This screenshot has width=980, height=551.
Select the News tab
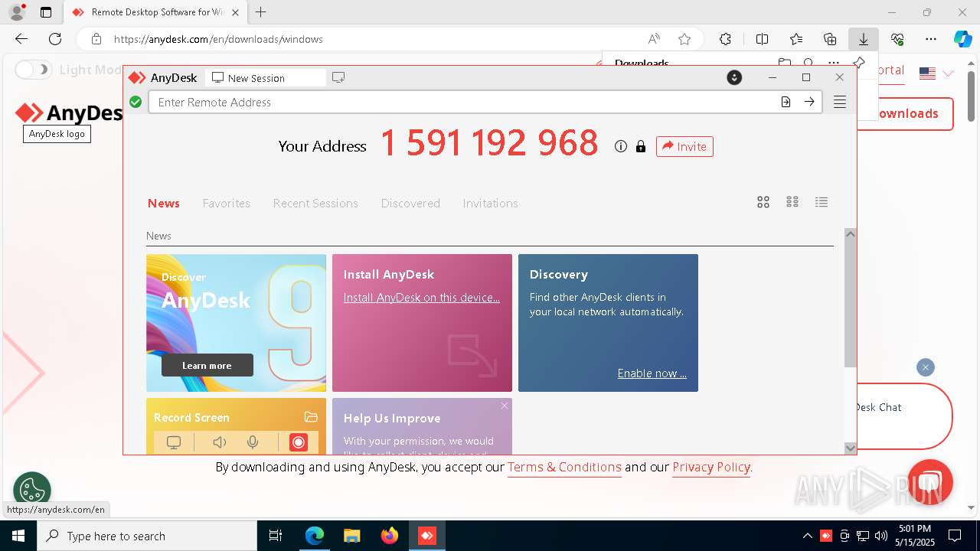(164, 203)
